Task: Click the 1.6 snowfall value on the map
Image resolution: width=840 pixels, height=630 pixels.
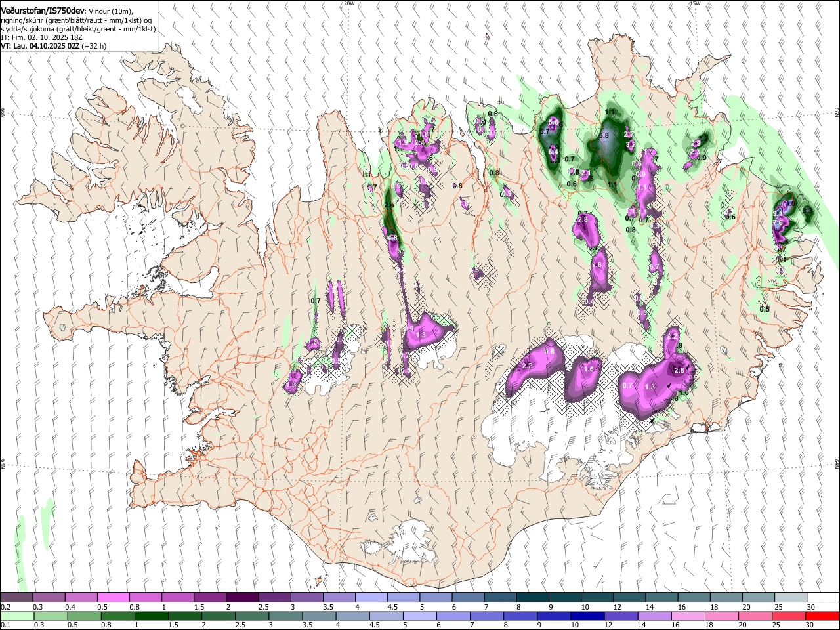Action: 589,369
